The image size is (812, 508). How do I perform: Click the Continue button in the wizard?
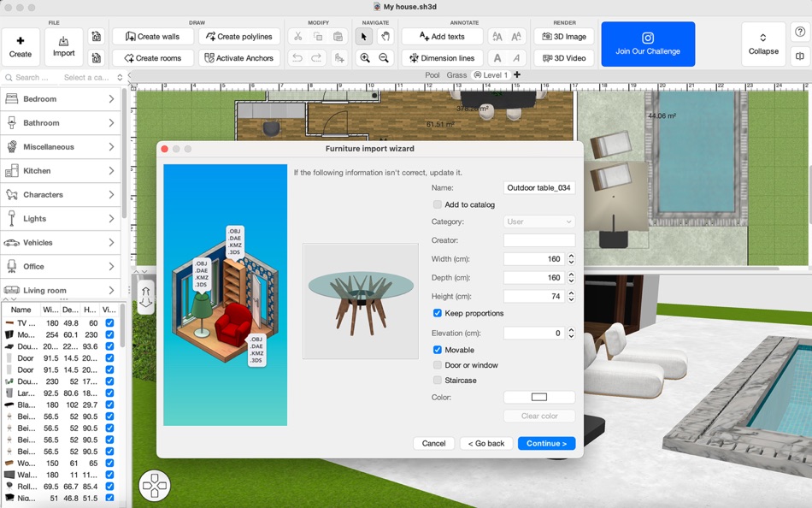[x=546, y=443]
